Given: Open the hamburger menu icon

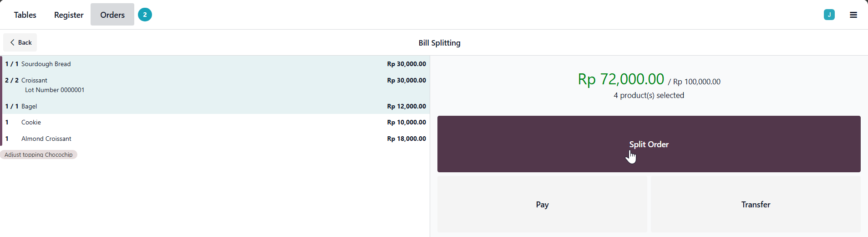Looking at the screenshot, I should click(x=853, y=15).
